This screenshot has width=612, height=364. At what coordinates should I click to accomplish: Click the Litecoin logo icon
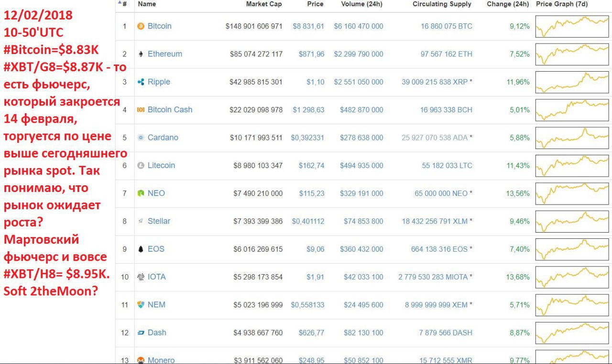141,165
